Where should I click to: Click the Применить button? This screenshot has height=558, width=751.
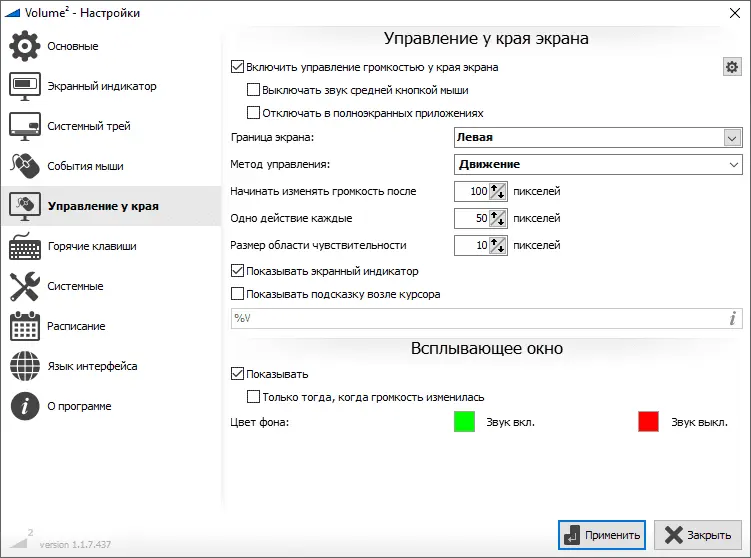click(602, 535)
